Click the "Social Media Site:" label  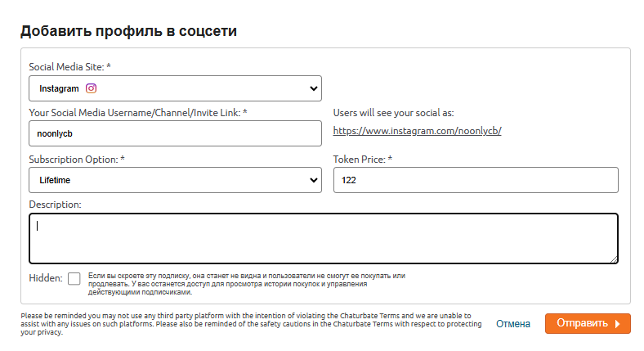69,65
